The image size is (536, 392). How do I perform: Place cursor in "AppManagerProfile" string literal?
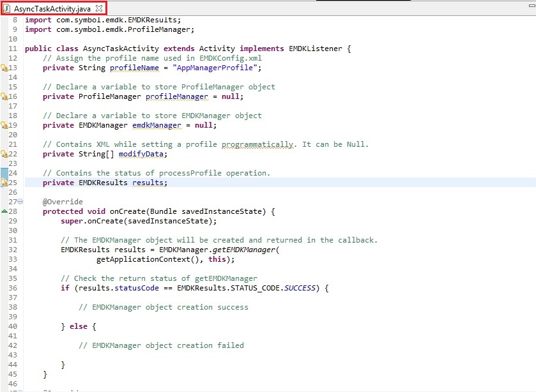220,68
